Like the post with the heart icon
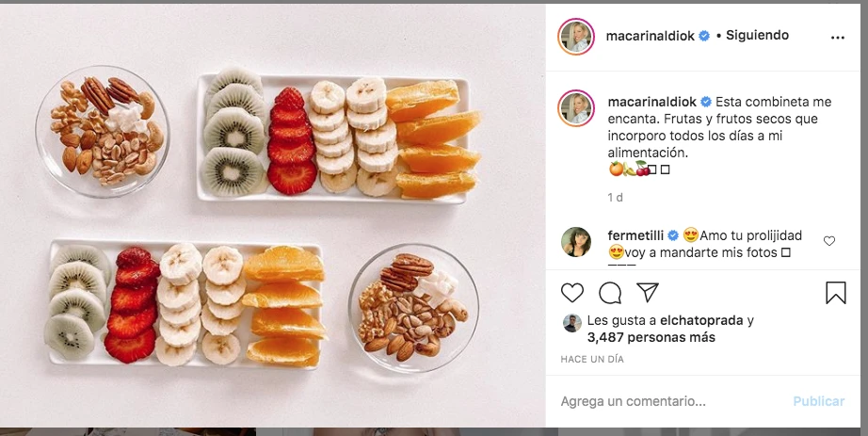This screenshot has height=436, width=868. click(x=572, y=293)
